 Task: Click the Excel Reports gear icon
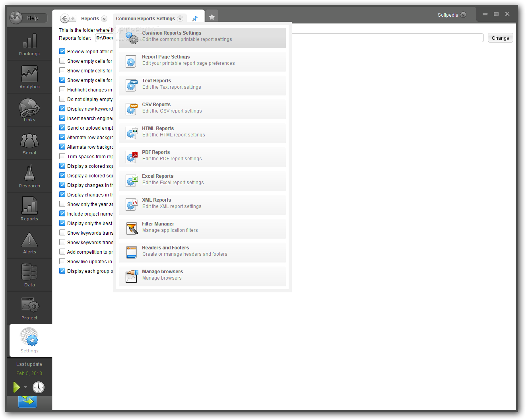(x=132, y=180)
